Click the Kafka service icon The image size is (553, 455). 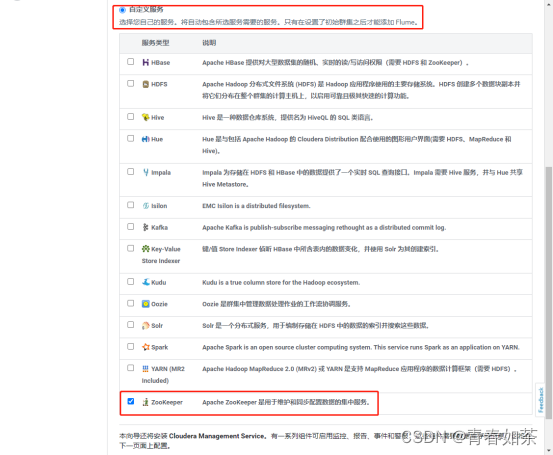(x=145, y=227)
